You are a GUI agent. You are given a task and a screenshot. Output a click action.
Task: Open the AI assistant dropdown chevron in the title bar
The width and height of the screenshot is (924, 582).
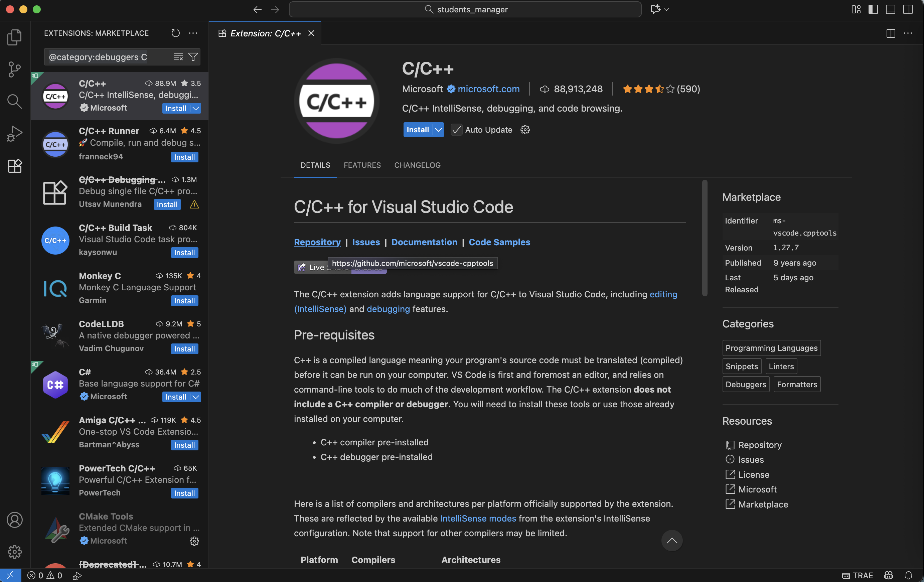tap(666, 9)
